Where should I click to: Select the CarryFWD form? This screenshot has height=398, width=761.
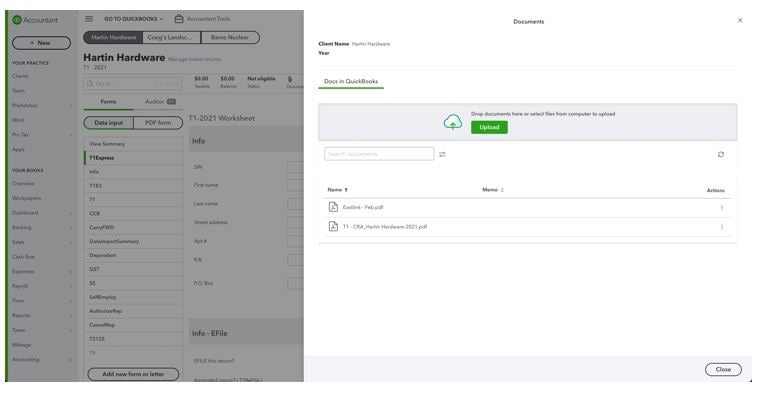coord(133,228)
